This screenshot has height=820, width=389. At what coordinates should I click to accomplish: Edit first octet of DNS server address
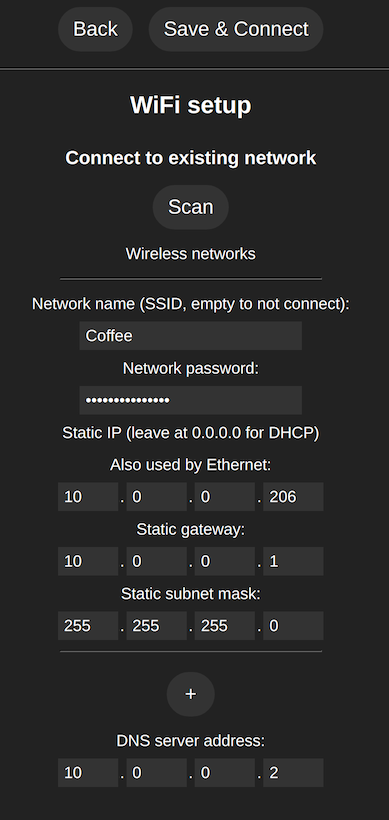pyautogui.click(x=88, y=772)
